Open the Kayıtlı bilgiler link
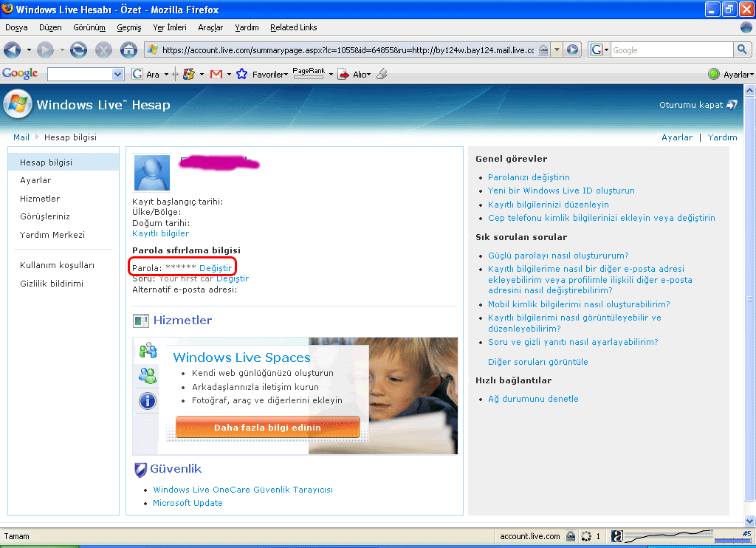 click(x=160, y=233)
